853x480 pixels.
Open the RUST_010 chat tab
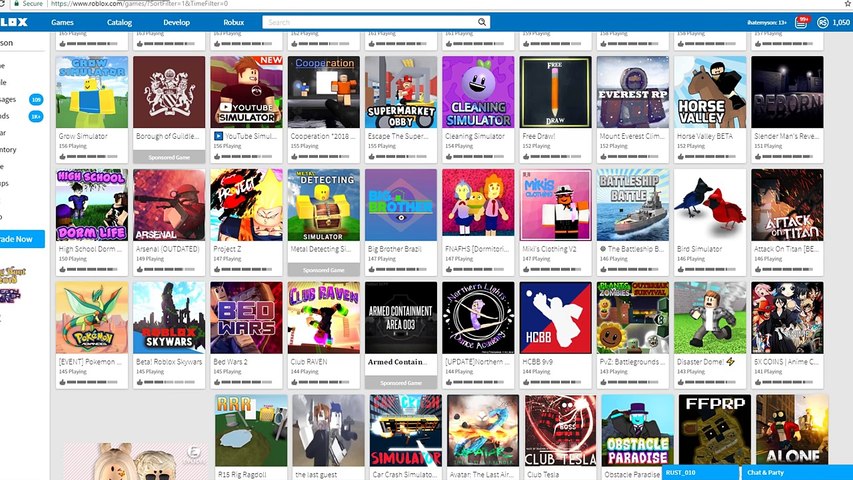click(700, 472)
